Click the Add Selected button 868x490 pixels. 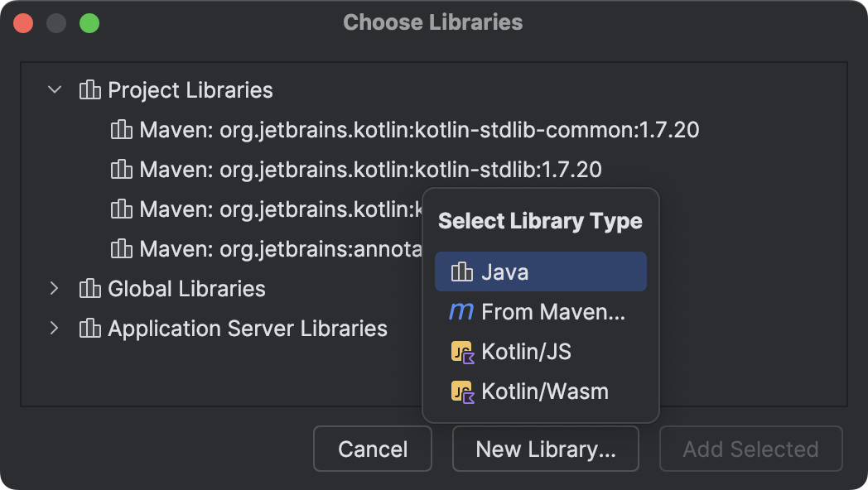click(x=750, y=449)
